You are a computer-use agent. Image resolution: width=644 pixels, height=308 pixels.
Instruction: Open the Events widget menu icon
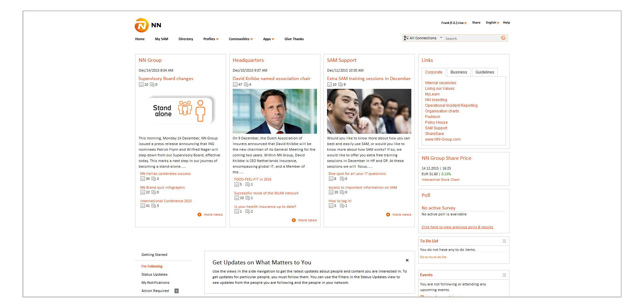504,275
